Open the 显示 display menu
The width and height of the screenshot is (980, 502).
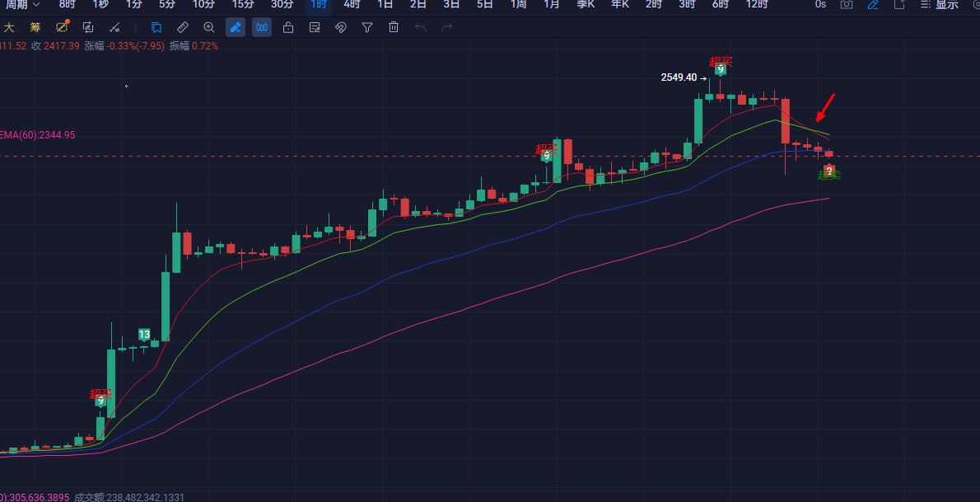click(940, 4)
